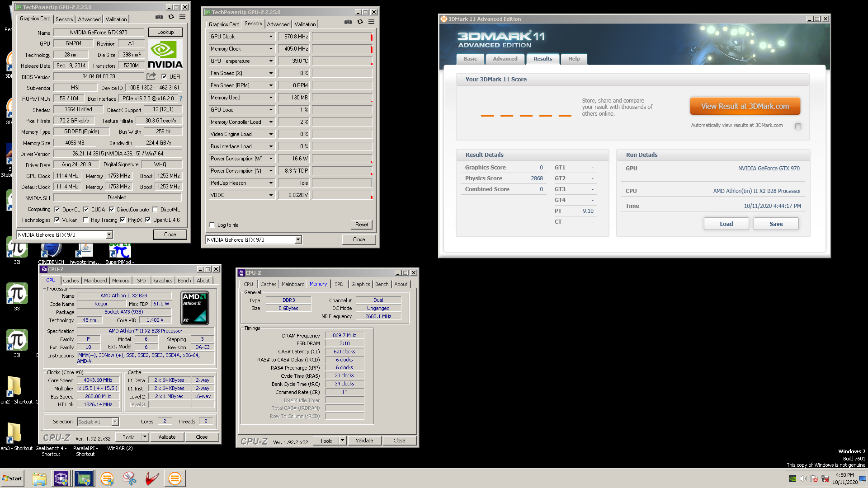Open Fan Speed (RPM) sensor dropdown
868x488 pixels.
tap(271, 85)
